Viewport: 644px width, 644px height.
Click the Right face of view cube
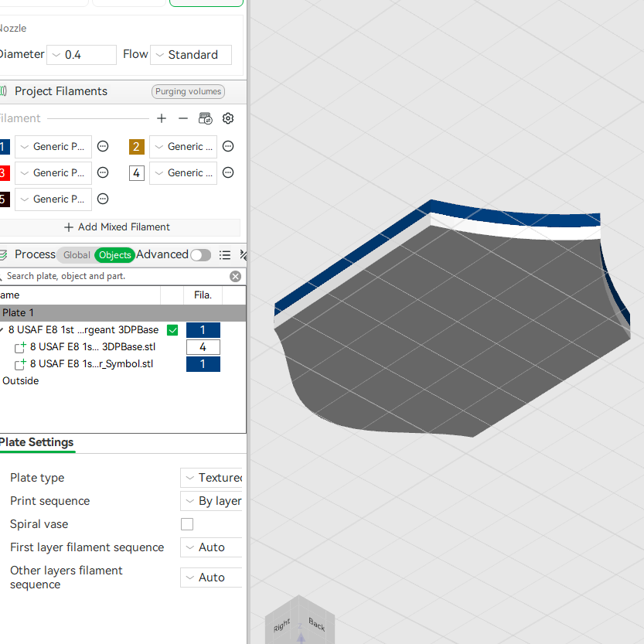(282, 625)
